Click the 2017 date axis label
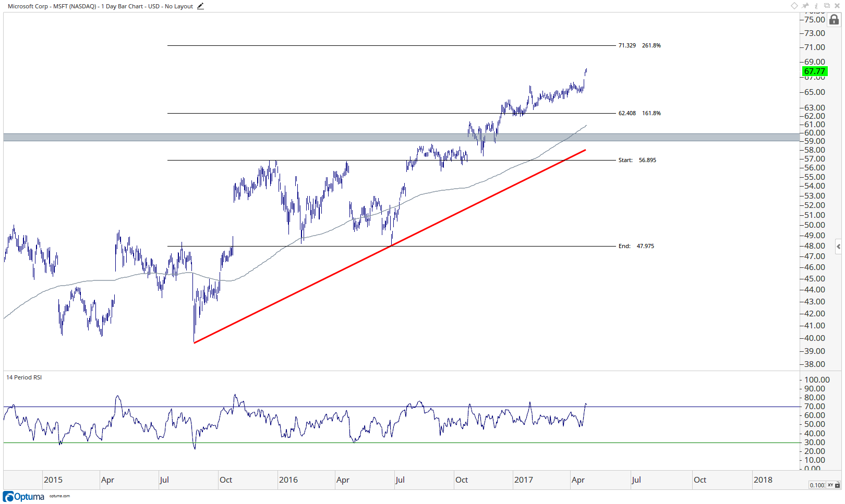845x504 pixels. [524, 480]
